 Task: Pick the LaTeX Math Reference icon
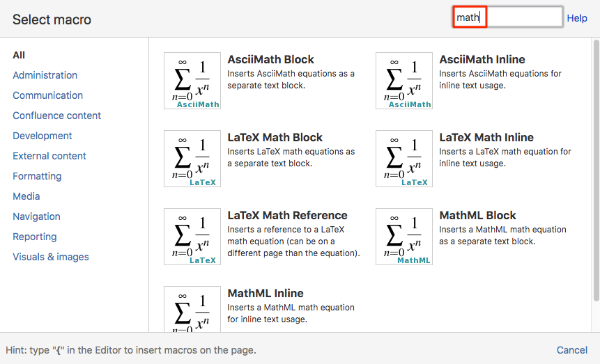click(x=192, y=237)
